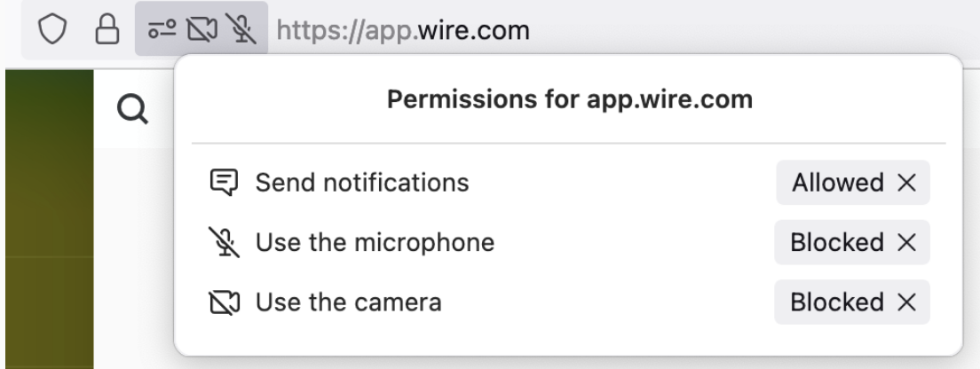Select the Send notifications permission row
This screenshot has height=369, width=980.
pos(569,183)
